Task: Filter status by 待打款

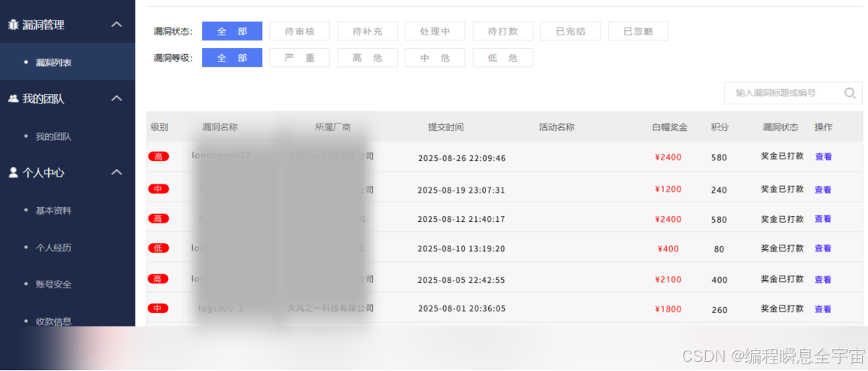Action: click(x=503, y=32)
